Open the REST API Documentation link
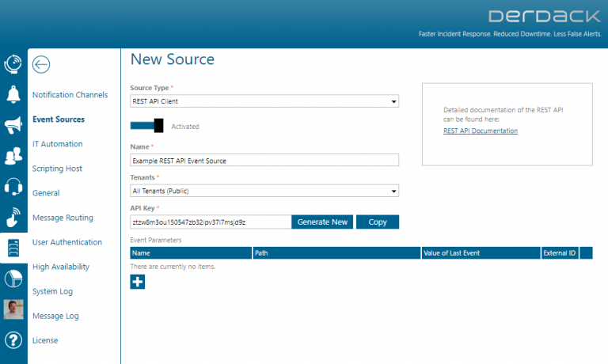Screen dimensions: 608x364 481,131
